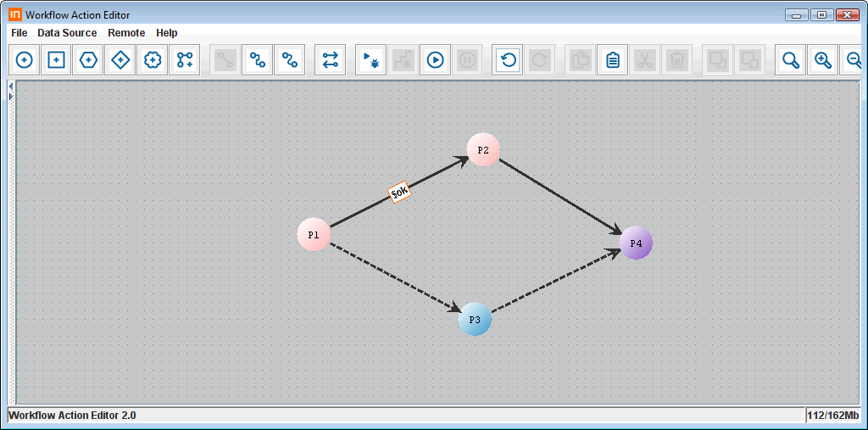Select the add gear-shaped node tool
This screenshot has height=430, width=868.
pyautogui.click(x=153, y=60)
